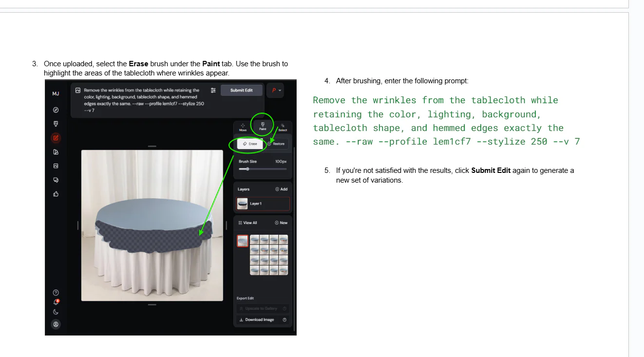Click the Submit Edit button
Image resolution: width=644 pixels, height=357 pixels.
[241, 90]
